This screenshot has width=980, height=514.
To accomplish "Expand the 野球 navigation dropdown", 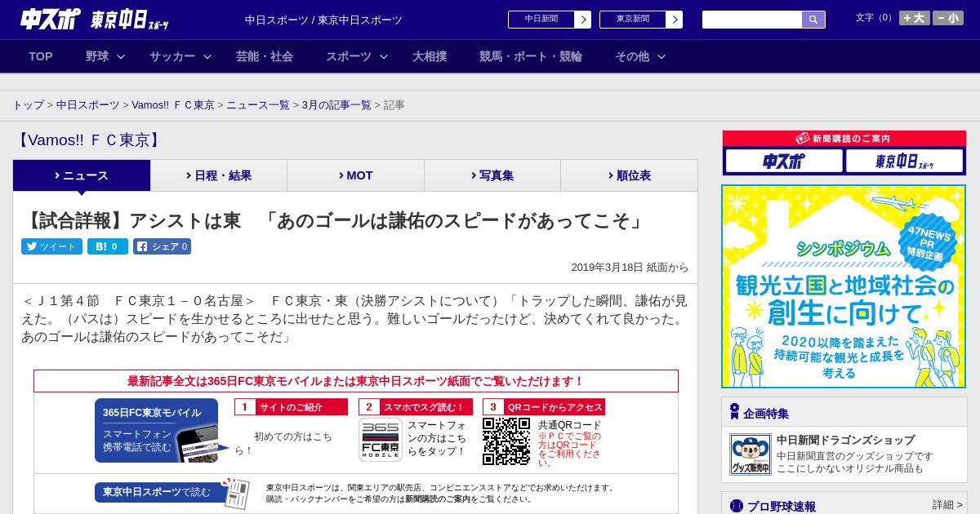I will click(x=105, y=56).
